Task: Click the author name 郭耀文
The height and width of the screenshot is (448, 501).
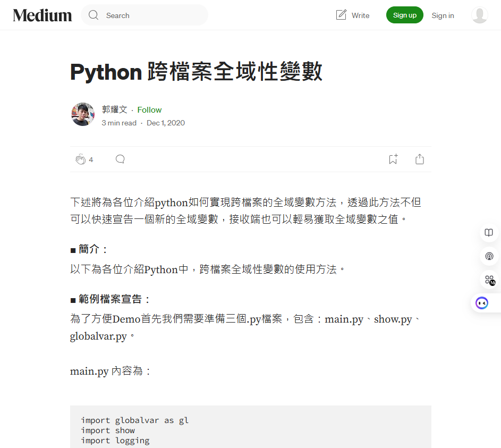Action: tap(114, 109)
